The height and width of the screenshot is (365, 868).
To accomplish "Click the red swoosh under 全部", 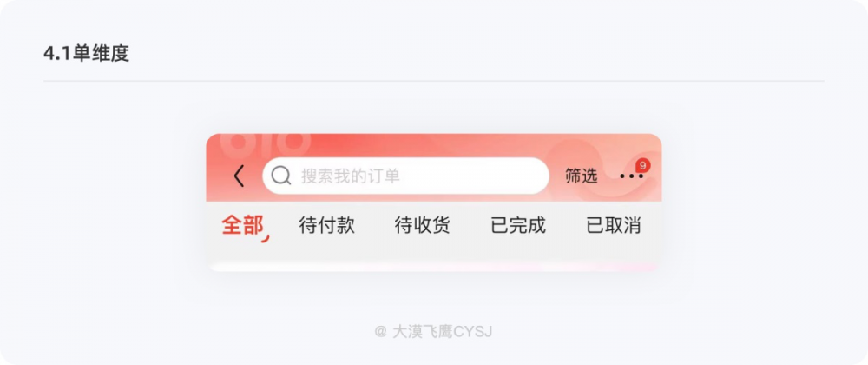I will click(265, 239).
